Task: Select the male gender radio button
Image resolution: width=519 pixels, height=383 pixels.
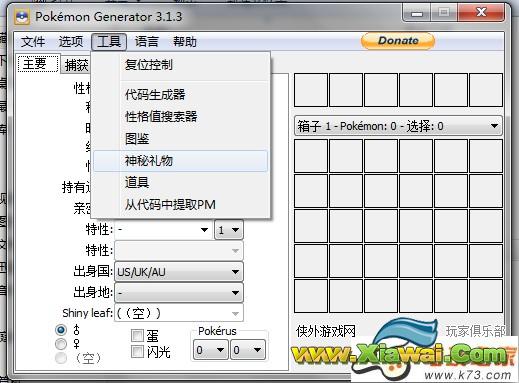Action: (x=61, y=330)
